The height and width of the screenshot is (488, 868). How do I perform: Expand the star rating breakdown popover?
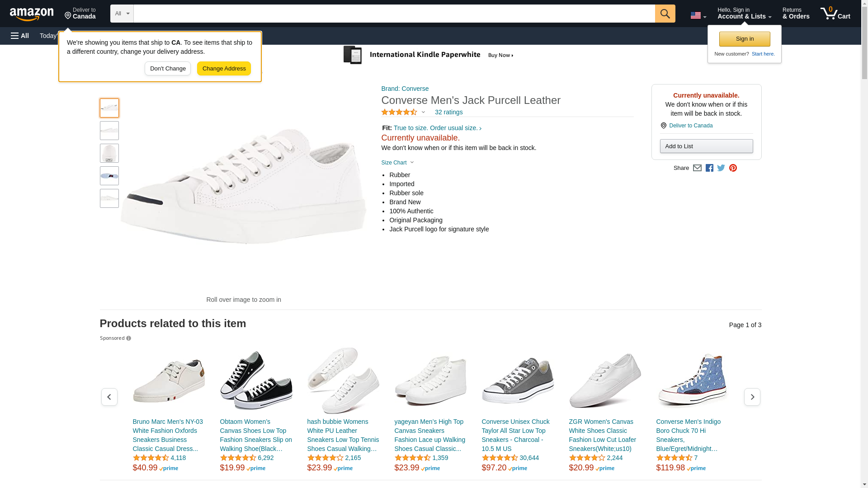(x=403, y=112)
